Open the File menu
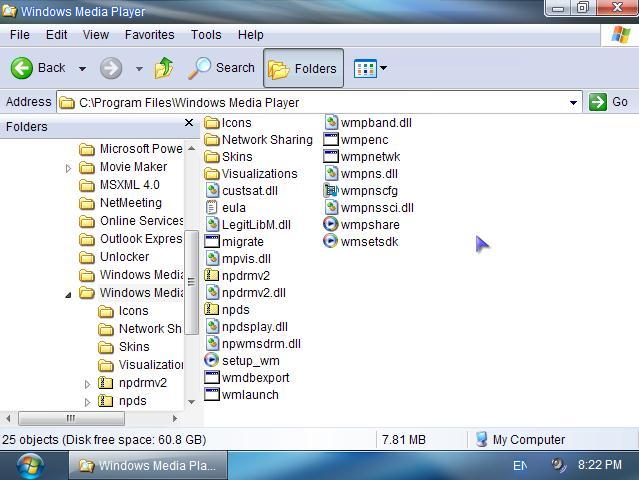Image resolution: width=639 pixels, height=480 pixels. (20, 35)
